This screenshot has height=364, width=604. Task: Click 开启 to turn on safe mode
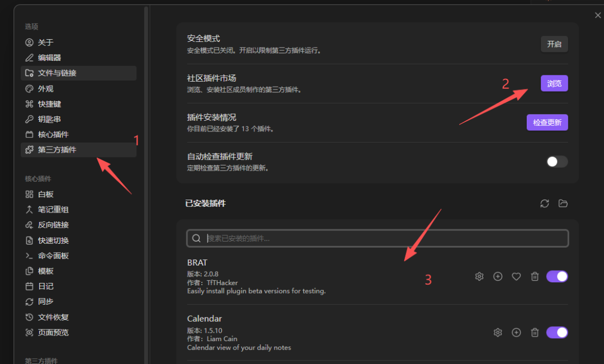click(554, 44)
